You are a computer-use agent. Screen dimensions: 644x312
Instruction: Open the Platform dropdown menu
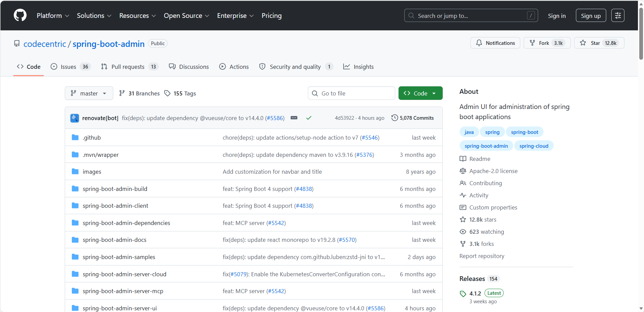(x=53, y=16)
